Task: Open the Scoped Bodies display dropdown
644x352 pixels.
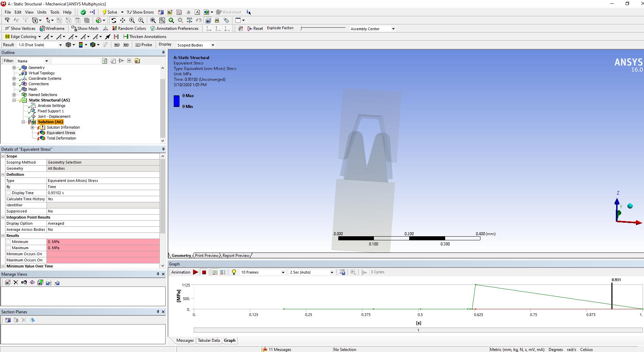Action: [x=213, y=45]
